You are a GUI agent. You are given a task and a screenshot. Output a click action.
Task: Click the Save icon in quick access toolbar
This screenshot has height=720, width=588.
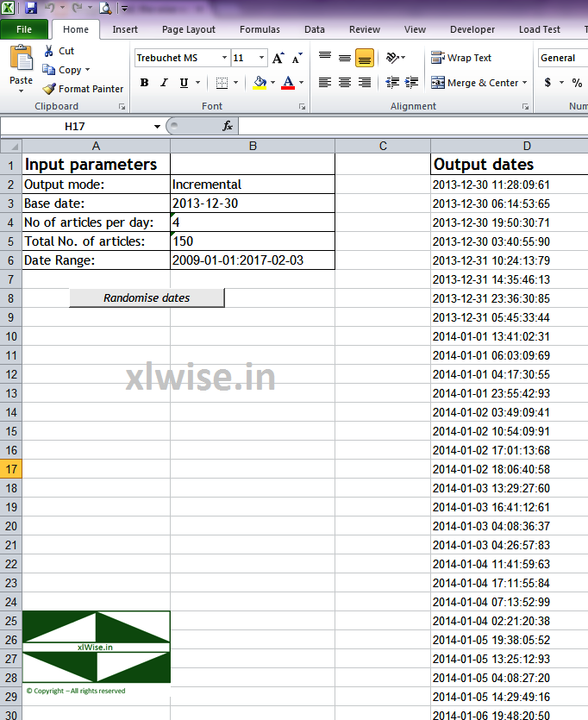point(31,8)
